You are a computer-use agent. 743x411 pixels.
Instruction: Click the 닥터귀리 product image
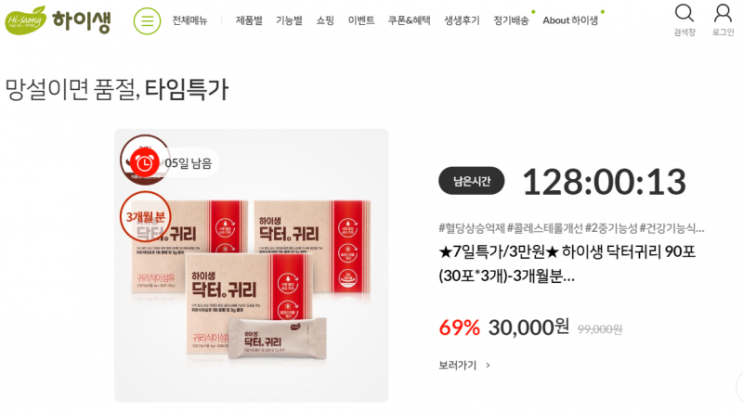point(251,265)
